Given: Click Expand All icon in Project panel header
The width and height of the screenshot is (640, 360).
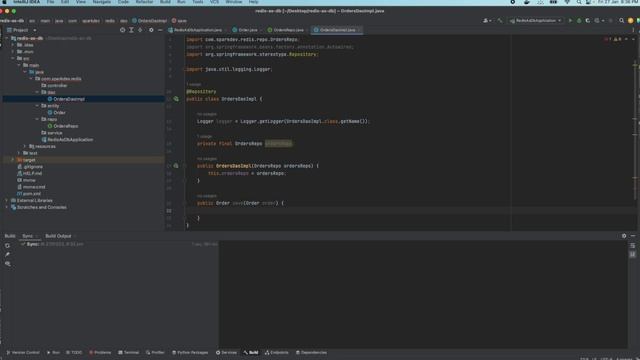Looking at the screenshot, I should (131, 30).
